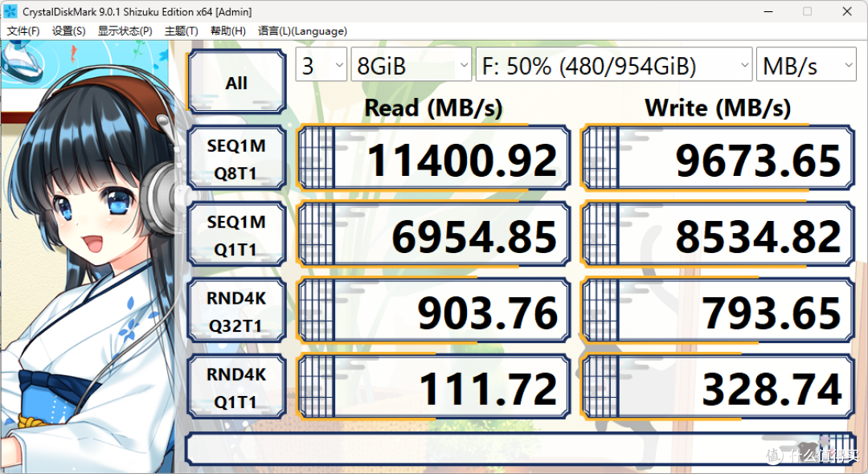Expand the 8GiB test size dropdown
Viewport: 868px width, 474px height.
click(x=411, y=65)
